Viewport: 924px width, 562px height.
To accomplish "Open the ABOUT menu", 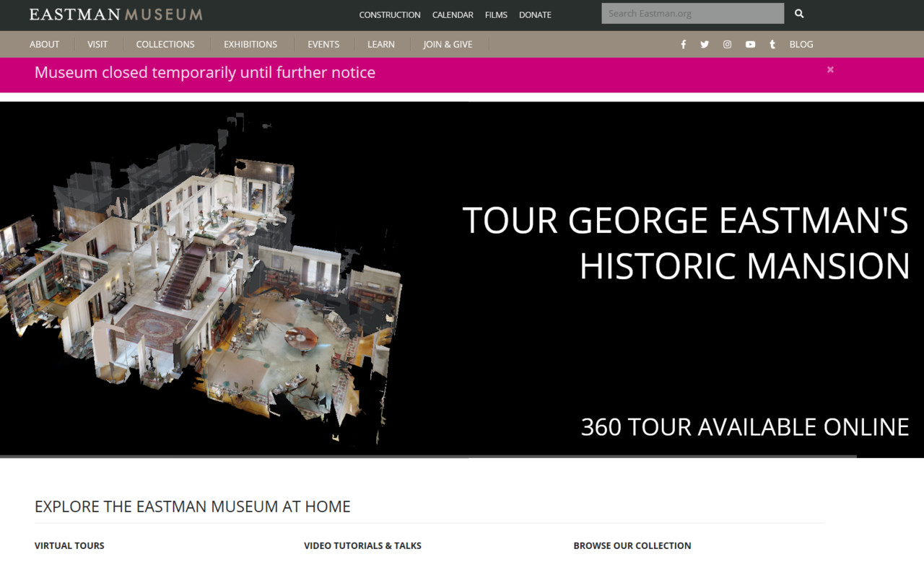I will pyautogui.click(x=44, y=44).
